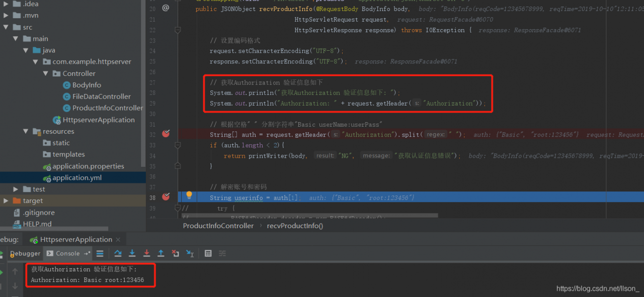Toggle the breakpoint on line 38
Viewport: 644px width, 297px height.
click(166, 196)
